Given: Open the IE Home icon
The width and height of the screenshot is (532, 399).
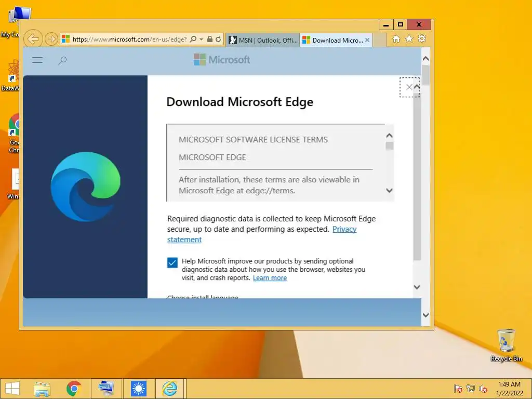Looking at the screenshot, I should tap(396, 39).
